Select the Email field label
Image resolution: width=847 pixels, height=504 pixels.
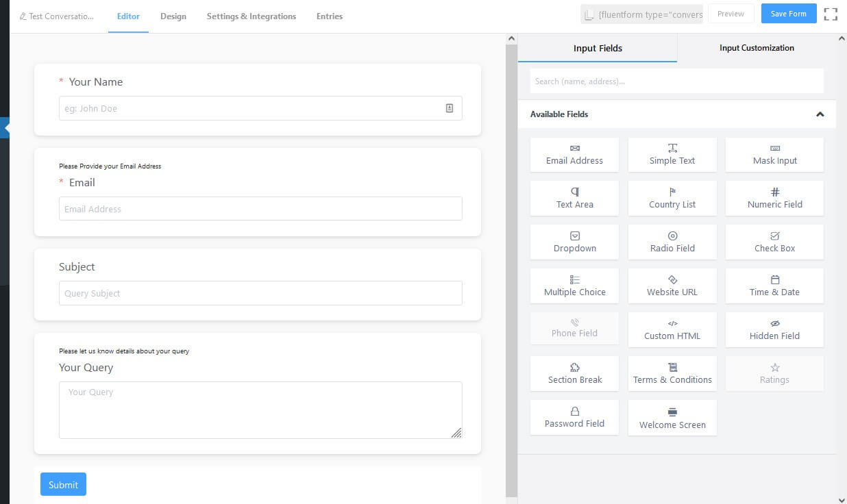(82, 182)
